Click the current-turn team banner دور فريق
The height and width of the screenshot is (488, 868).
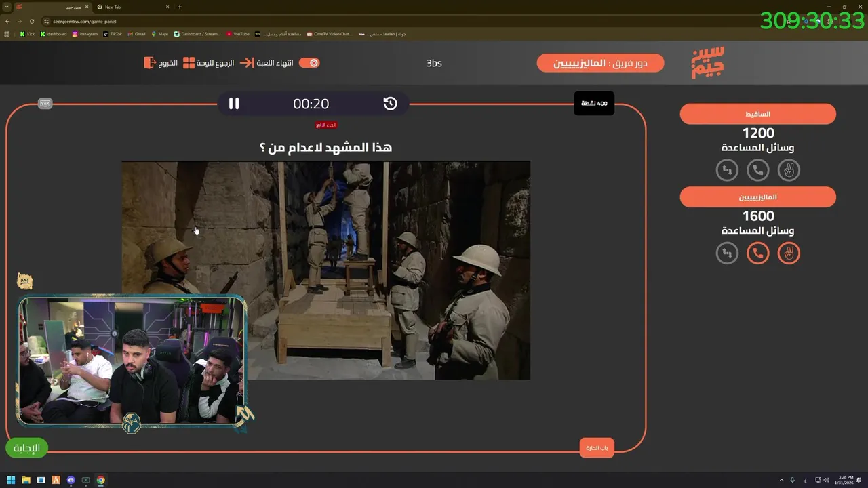[x=601, y=63]
